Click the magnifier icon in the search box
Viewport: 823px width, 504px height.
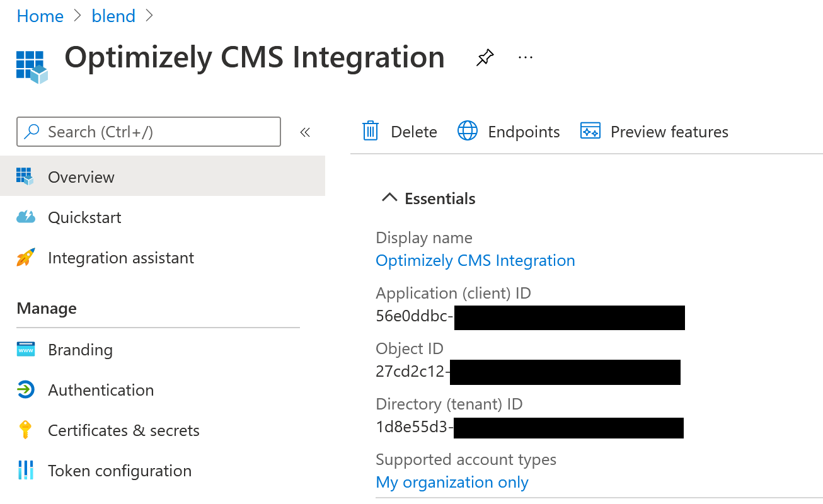click(x=32, y=131)
